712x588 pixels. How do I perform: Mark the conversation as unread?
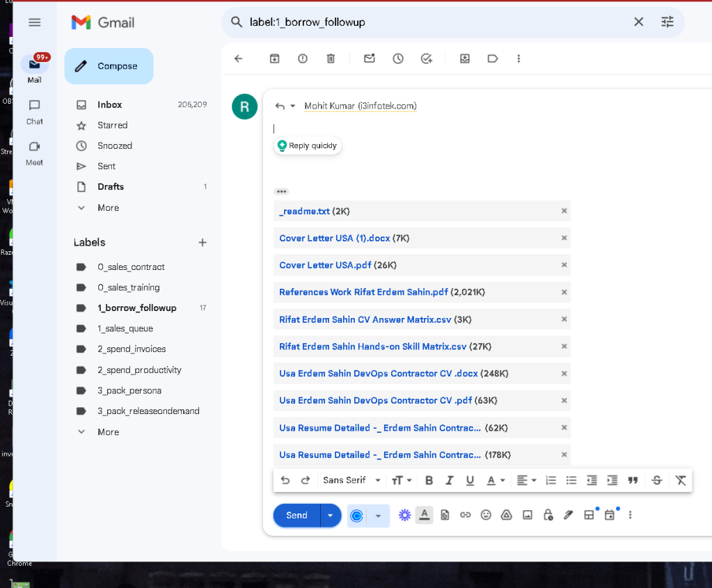coord(370,58)
